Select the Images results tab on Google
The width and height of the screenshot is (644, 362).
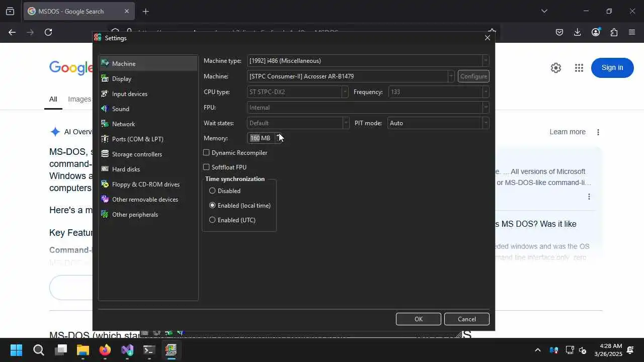(x=79, y=99)
